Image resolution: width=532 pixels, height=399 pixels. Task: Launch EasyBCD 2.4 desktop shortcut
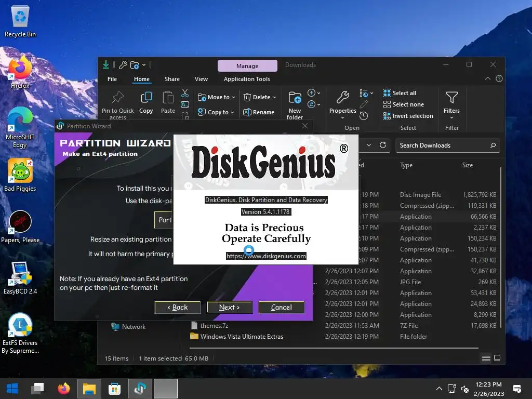pos(20,278)
